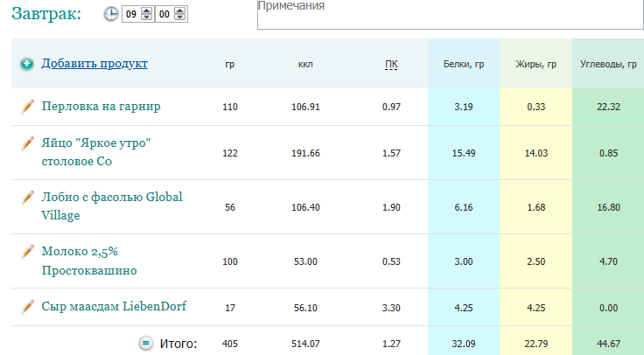Click the гр column header
This screenshot has height=355, width=644.
pos(230,65)
